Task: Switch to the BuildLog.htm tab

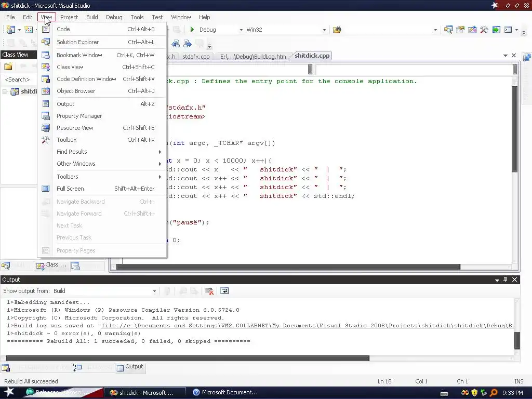Action: click(x=253, y=56)
